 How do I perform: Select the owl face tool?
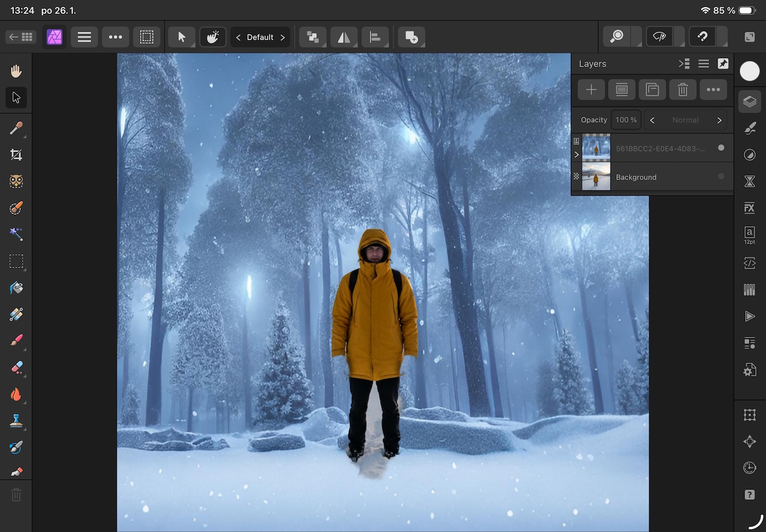(x=16, y=181)
